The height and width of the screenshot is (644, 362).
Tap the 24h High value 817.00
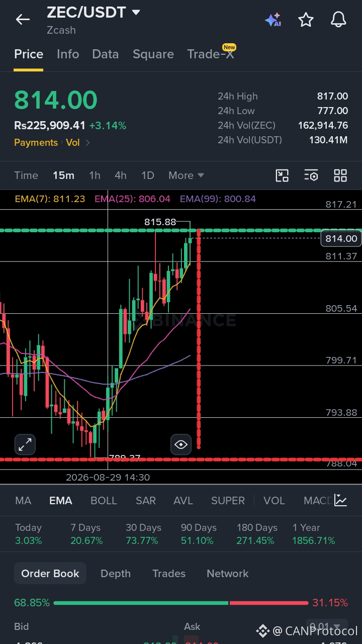(x=332, y=96)
